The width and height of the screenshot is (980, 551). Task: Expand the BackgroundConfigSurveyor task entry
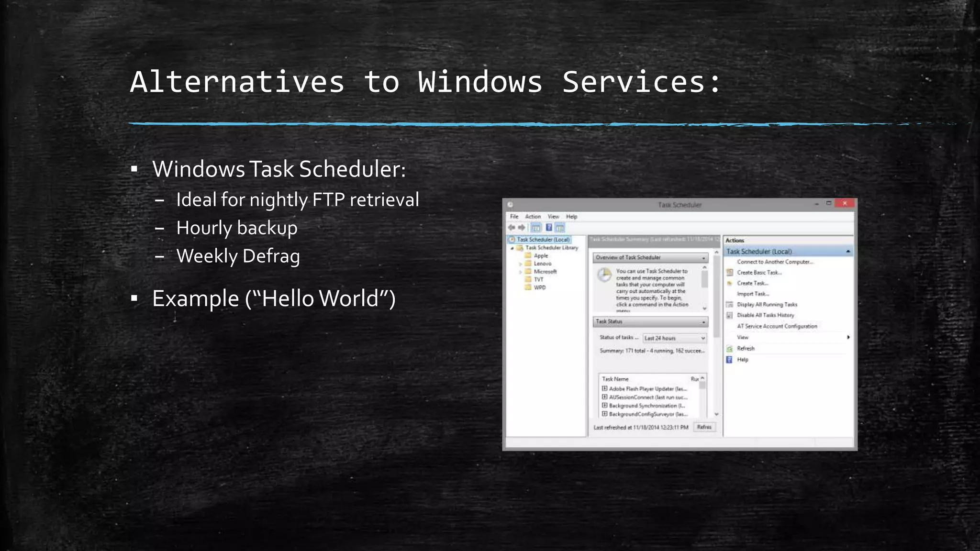(x=605, y=414)
